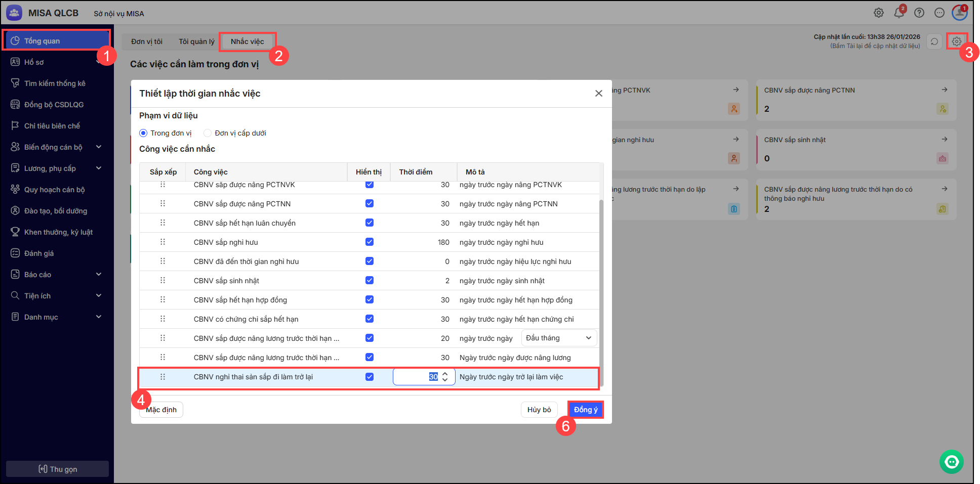Click the user avatar icon

click(x=959, y=13)
